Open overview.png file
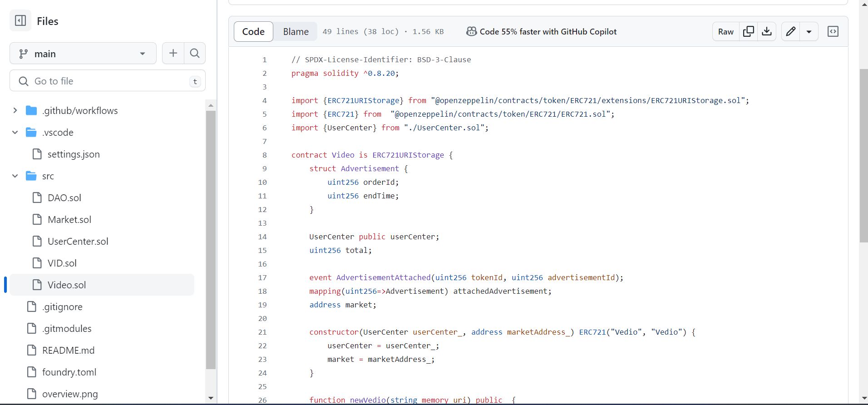Image resolution: width=868 pixels, height=405 pixels. click(70, 394)
